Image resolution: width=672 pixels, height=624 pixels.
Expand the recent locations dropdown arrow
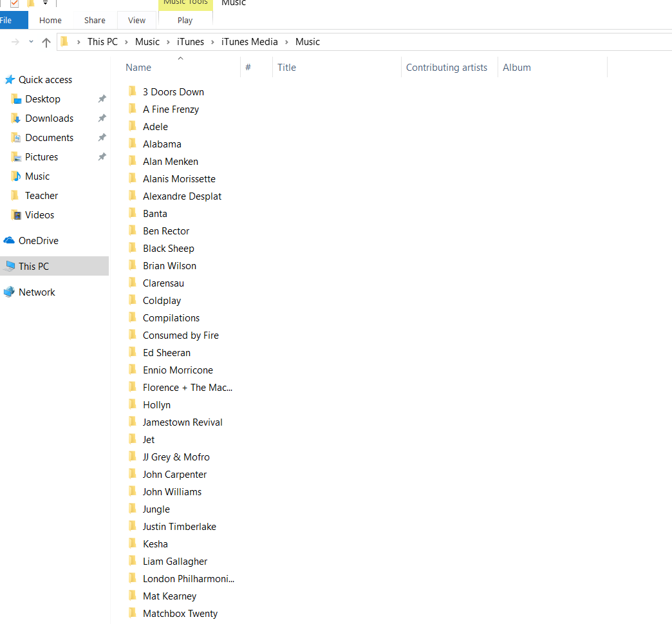31,42
